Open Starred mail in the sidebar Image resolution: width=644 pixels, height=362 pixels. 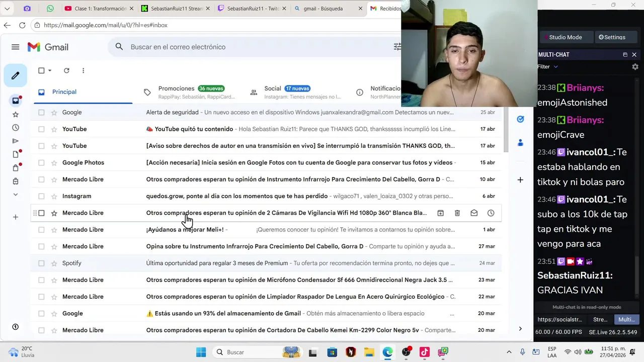point(16,115)
